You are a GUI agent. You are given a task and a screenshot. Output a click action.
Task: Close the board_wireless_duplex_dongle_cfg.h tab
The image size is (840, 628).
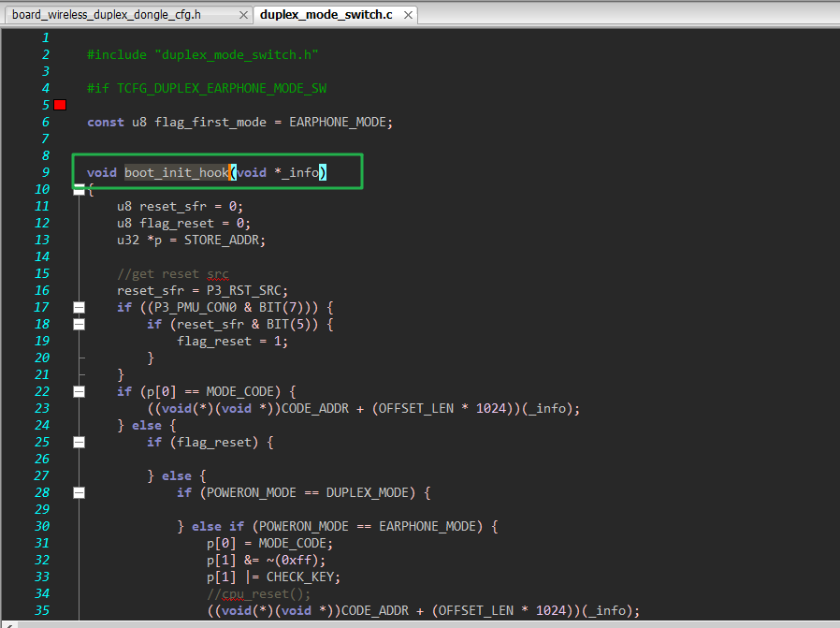coord(243,15)
